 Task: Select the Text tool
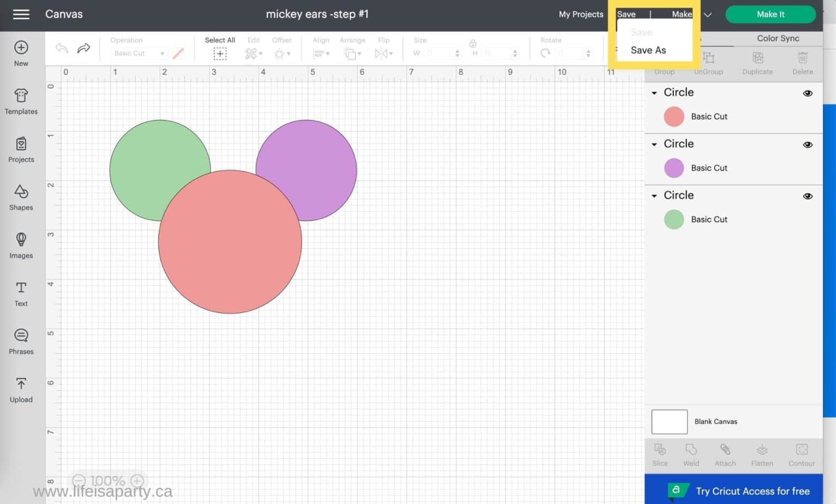pos(21,294)
